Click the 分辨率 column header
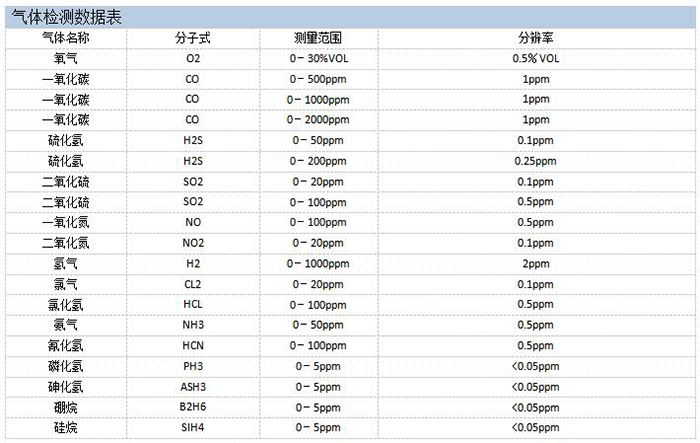The width and height of the screenshot is (700, 443). click(535, 37)
